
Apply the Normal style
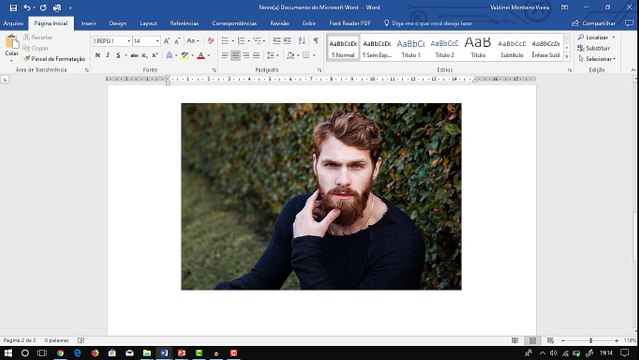[x=343, y=48]
